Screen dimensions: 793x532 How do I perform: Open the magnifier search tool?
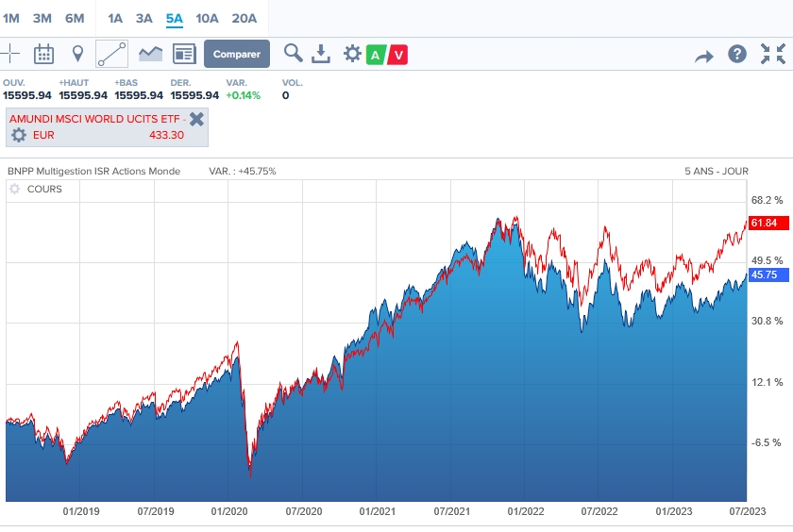tap(293, 54)
